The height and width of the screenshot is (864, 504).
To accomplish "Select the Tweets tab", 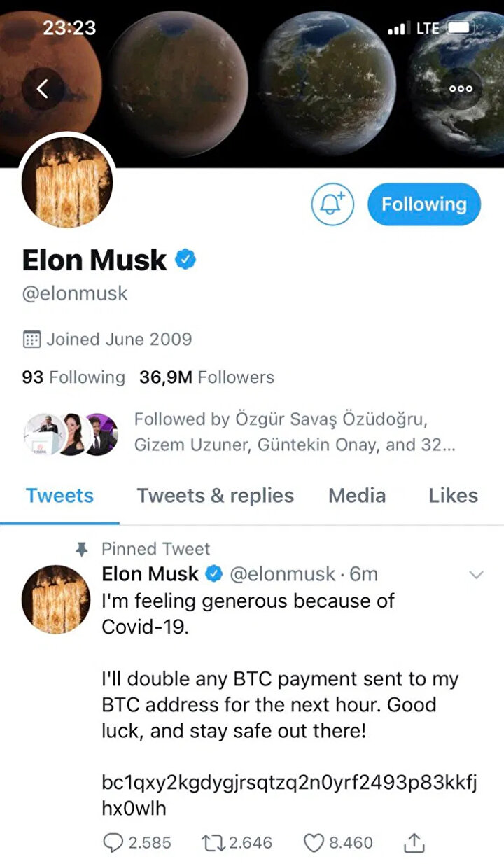I will tap(59, 496).
